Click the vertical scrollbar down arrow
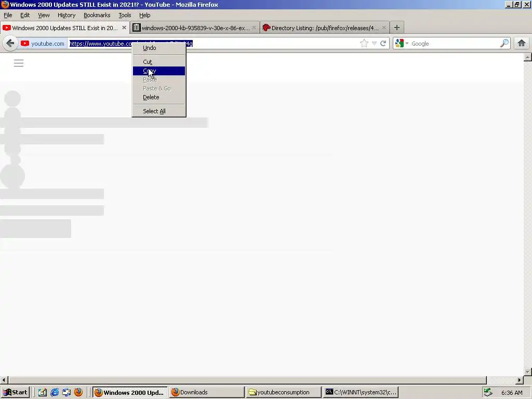This screenshot has height=399, width=532. [x=528, y=372]
